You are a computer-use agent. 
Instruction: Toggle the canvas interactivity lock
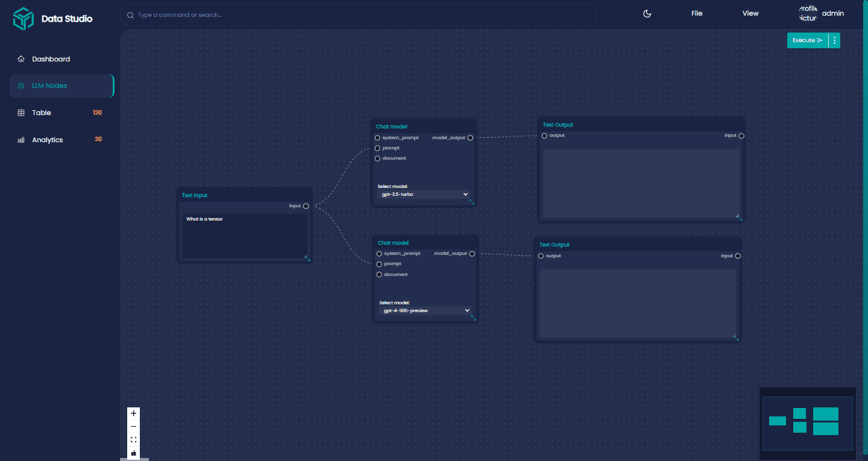click(x=133, y=453)
